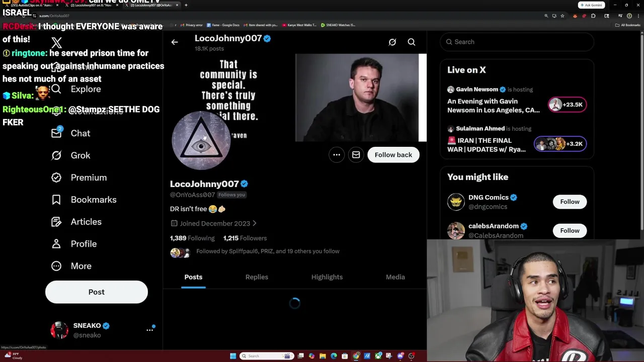Open Snipping Tool on taskbar

tap(389, 356)
